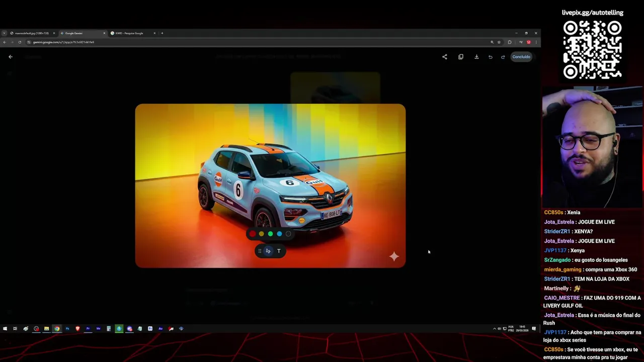Copy the image using the copy icon

click(x=460, y=57)
